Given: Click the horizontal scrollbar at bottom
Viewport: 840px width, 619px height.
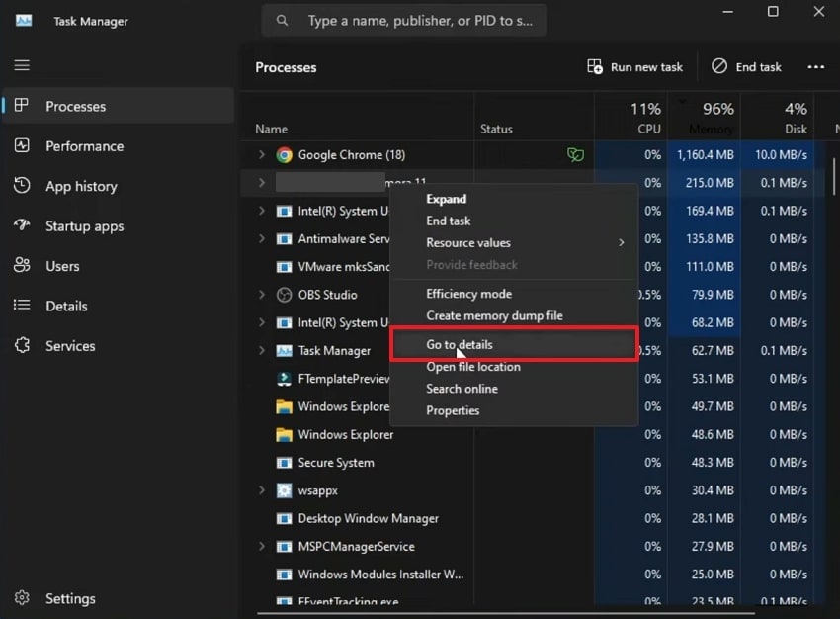Looking at the screenshot, I should coord(506,613).
